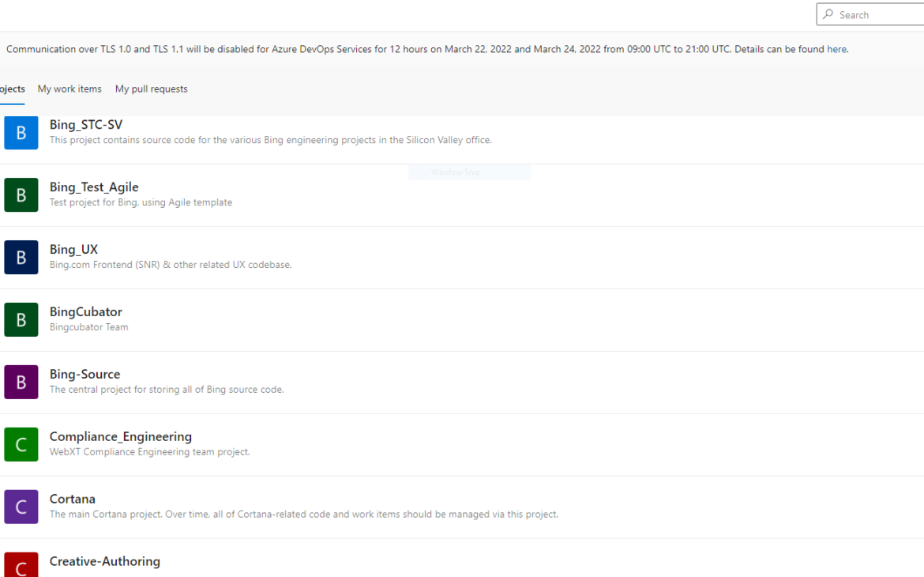Screen dimensions: 924x577
Task: Click the red Creative-Authoring project icon
Action: pos(21,566)
